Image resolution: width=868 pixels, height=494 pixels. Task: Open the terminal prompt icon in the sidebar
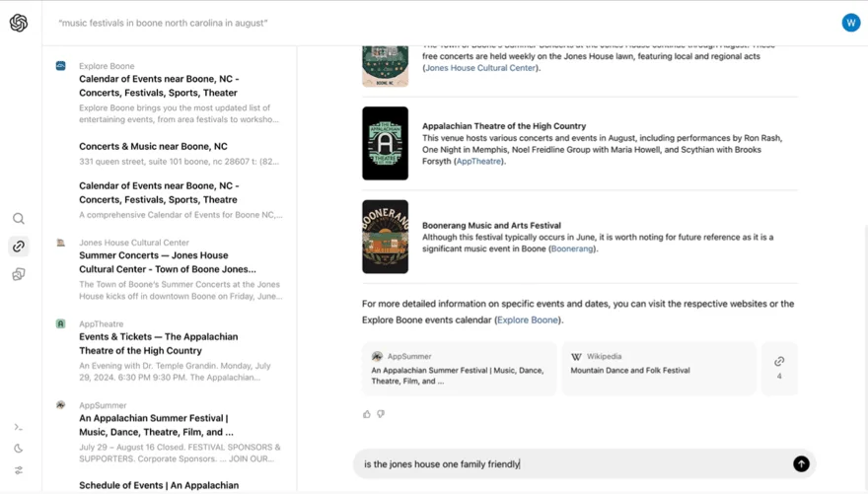point(19,427)
